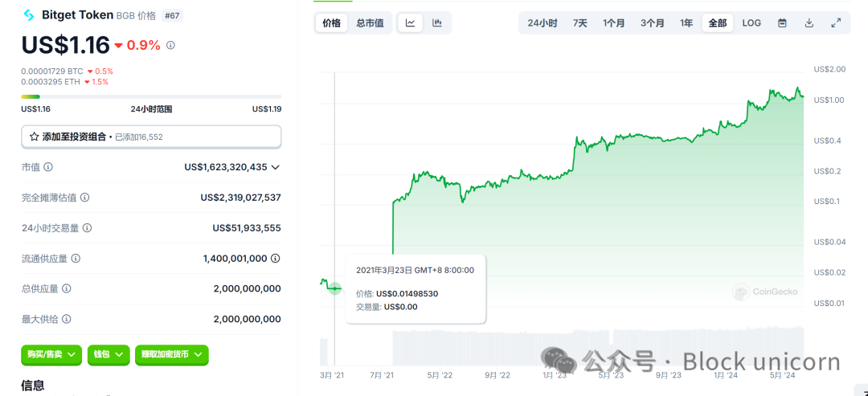Viewport: 868px width, 396px height.
Task: Select the 全部 time range
Action: click(x=718, y=23)
